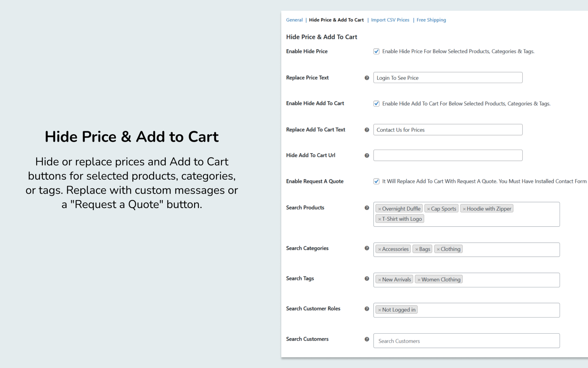This screenshot has width=588, height=368.
Task: Open the Search Categories multi-select box
Action: (466, 250)
